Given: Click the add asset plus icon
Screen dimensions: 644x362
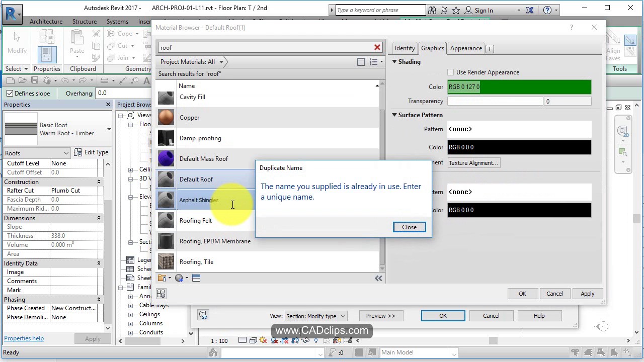Looking at the screenshot, I should click(x=490, y=49).
